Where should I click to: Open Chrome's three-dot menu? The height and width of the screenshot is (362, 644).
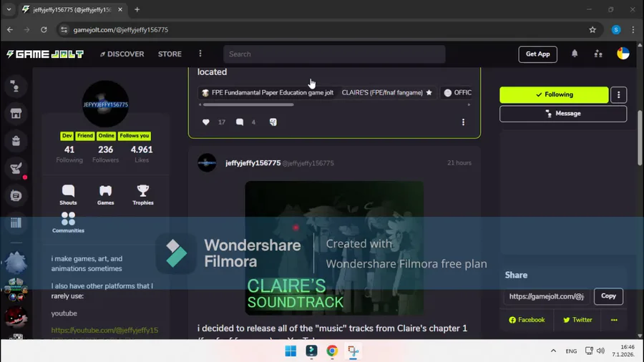click(x=633, y=29)
